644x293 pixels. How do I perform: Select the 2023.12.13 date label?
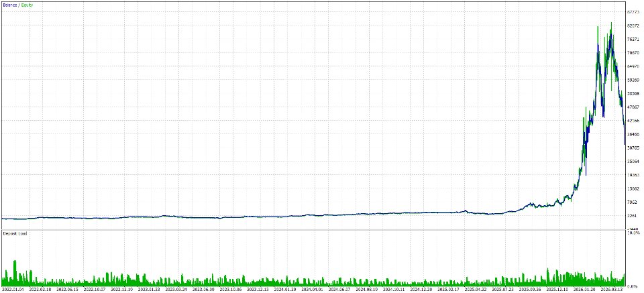click(x=258, y=289)
